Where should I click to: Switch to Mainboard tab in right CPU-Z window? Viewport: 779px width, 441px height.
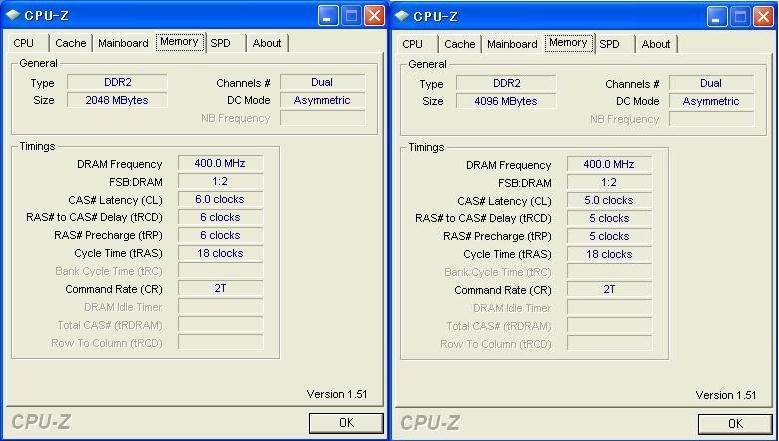click(x=512, y=44)
